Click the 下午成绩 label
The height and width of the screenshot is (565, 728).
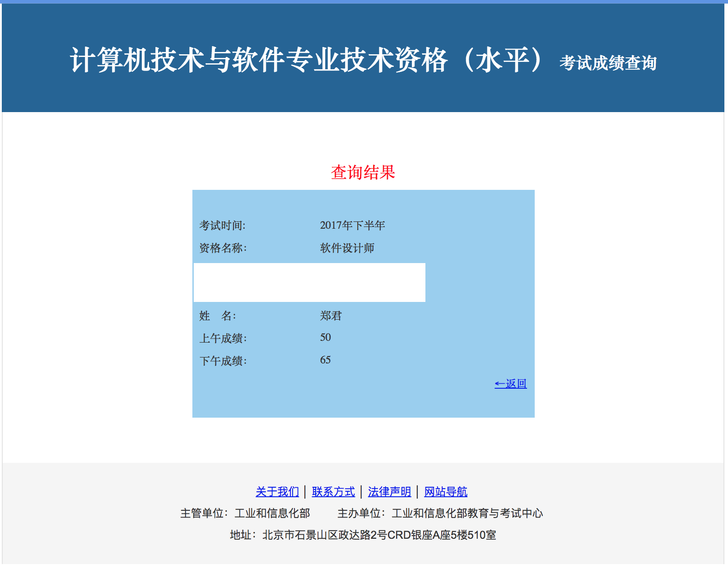coord(223,361)
